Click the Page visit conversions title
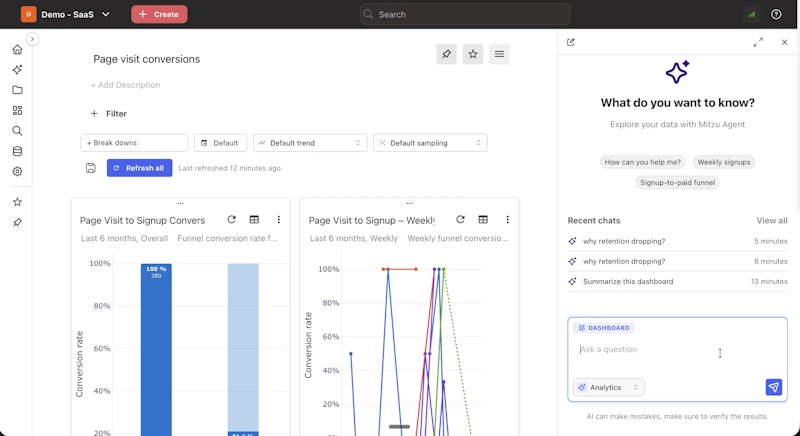The image size is (800, 436). coord(146,59)
